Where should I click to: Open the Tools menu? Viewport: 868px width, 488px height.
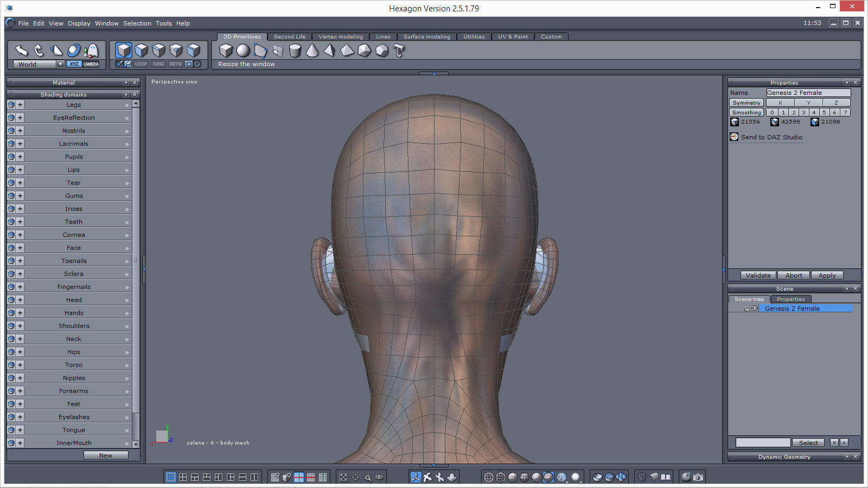click(x=164, y=23)
